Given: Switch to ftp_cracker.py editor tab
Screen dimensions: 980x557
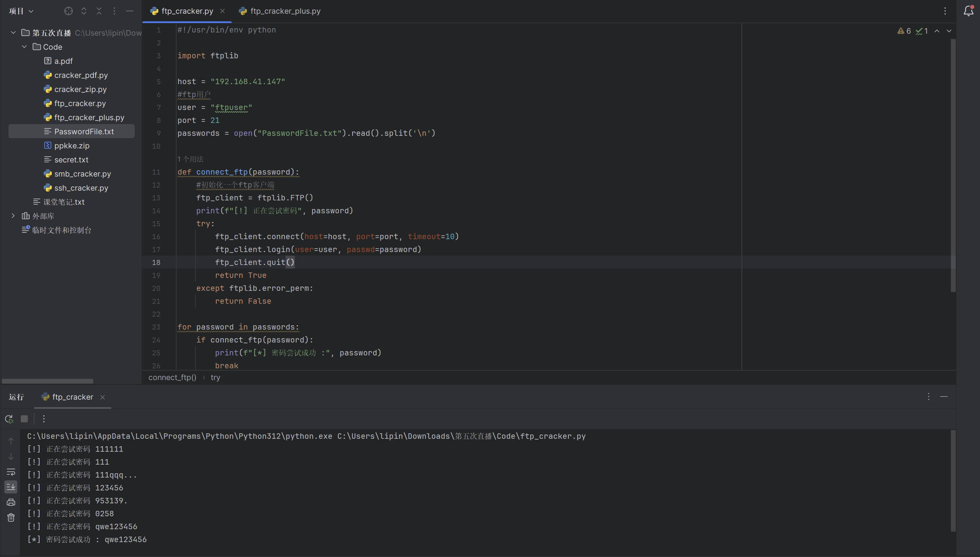Looking at the screenshot, I should point(187,11).
